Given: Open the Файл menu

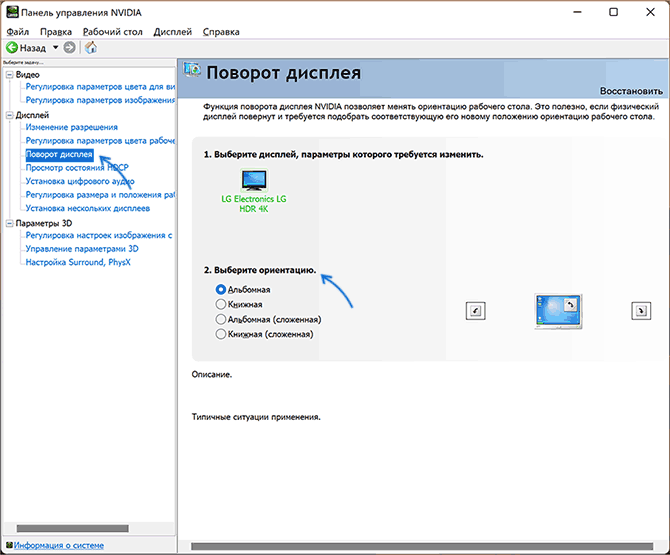Looking at the screenshot, I should 18,32.
